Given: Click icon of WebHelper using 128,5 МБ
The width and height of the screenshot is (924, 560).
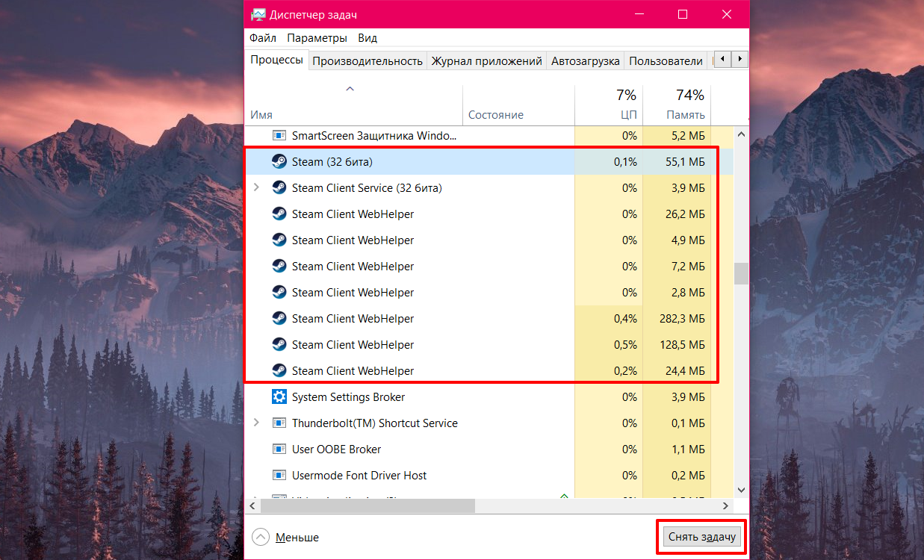Looking at the screenshot, I should coord(279,345).
